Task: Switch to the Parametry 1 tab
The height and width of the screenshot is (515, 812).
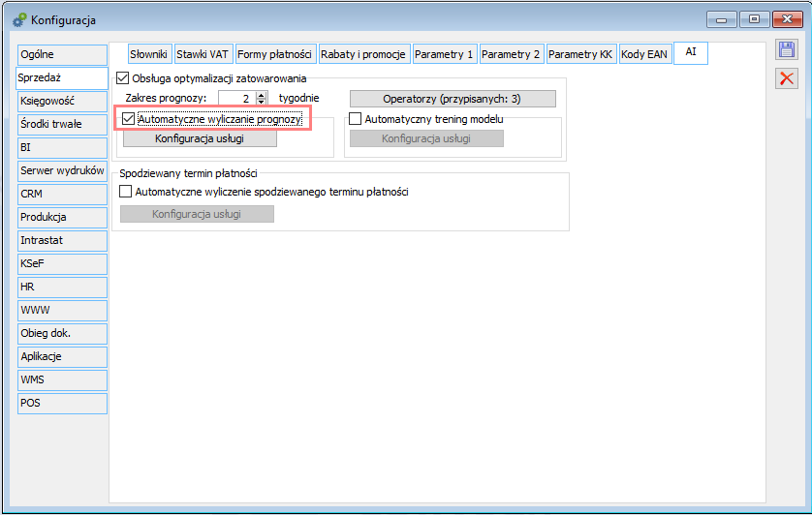Action: [x=444, y=54]
